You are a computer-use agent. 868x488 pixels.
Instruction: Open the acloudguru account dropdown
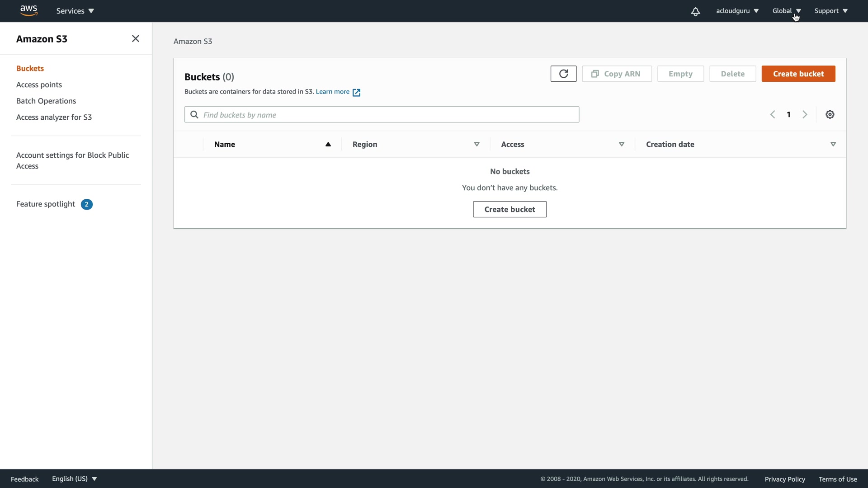(737, 11)
